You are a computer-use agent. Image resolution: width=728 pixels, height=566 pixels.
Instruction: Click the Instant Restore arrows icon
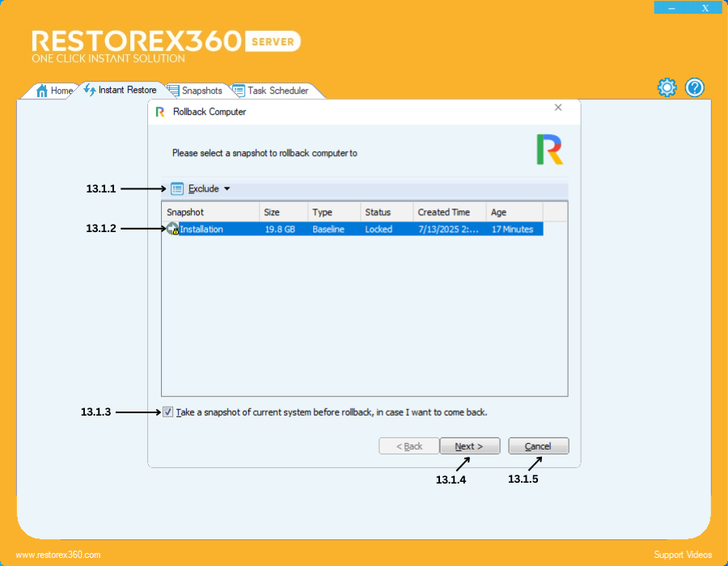[90, 90]
